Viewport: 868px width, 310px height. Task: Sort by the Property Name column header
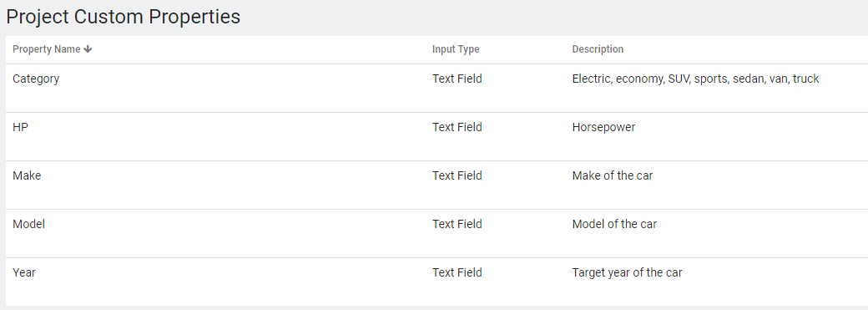[x=47, y=49]
